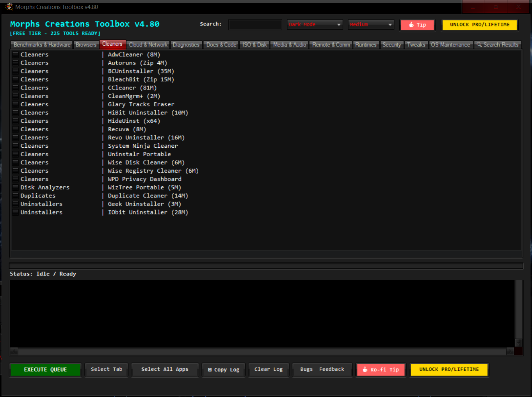Click the Status: Idle / Ready text
The image size is (532, 397).
click(x=43, y=274)
